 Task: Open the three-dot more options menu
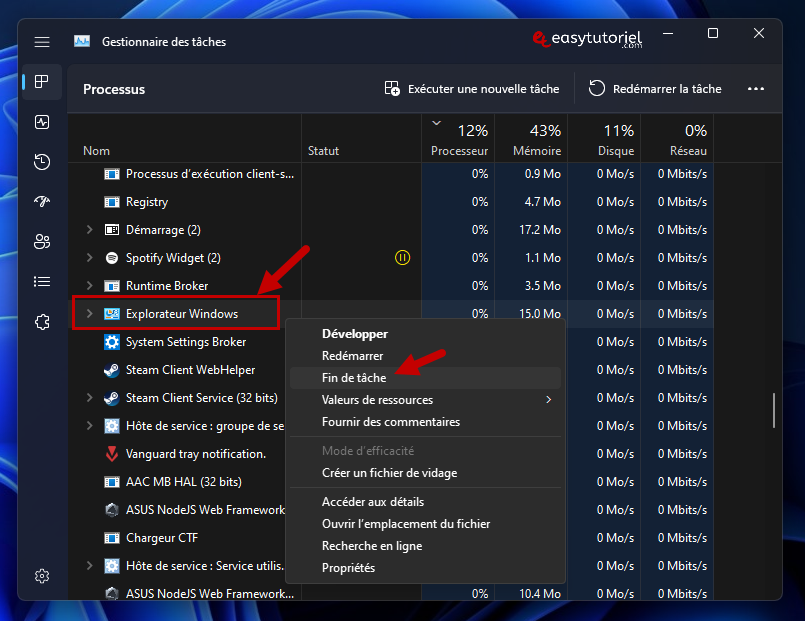point(756,89)
